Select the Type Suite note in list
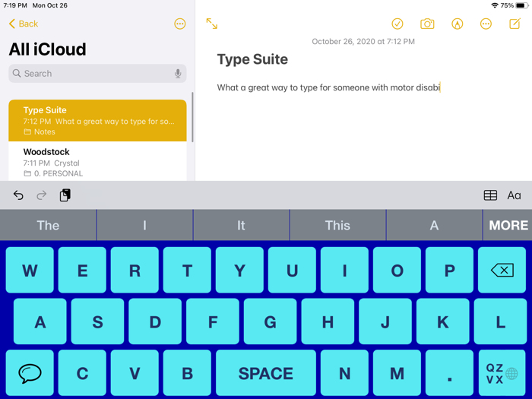The image size is (532, 399). [97, 120]
